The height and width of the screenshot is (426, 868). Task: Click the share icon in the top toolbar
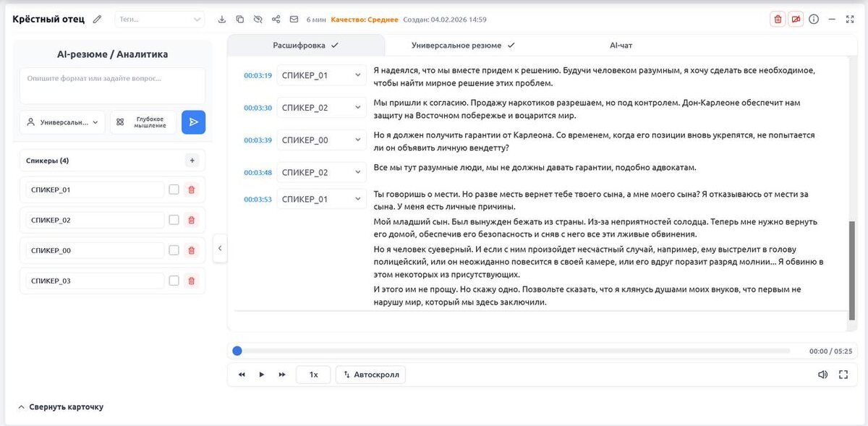click(276, 20)
